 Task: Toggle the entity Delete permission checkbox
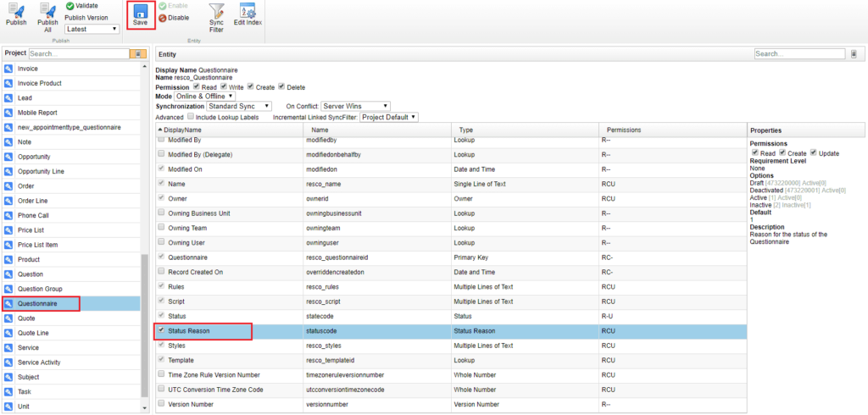point(281,87)
